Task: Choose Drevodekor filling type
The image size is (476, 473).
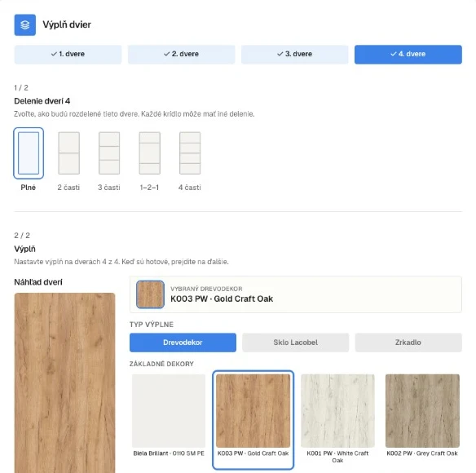Action: 183,343
